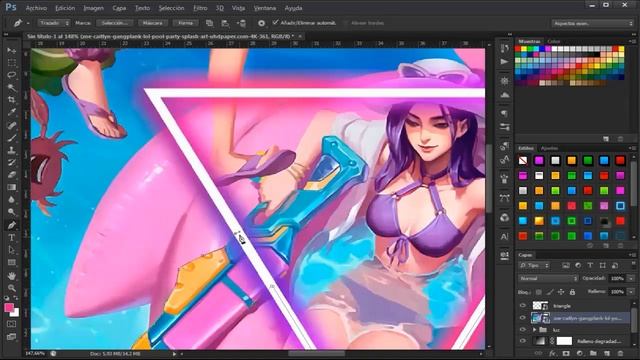This screenshot has width=640, height=360.
Task: Select the Hand tool
Action: 11,276
